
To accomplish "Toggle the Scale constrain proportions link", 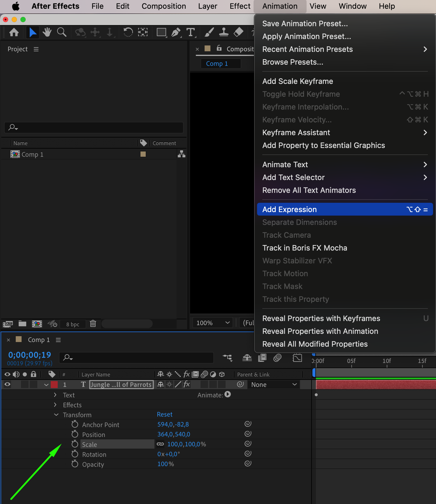I will pos(160,444).
